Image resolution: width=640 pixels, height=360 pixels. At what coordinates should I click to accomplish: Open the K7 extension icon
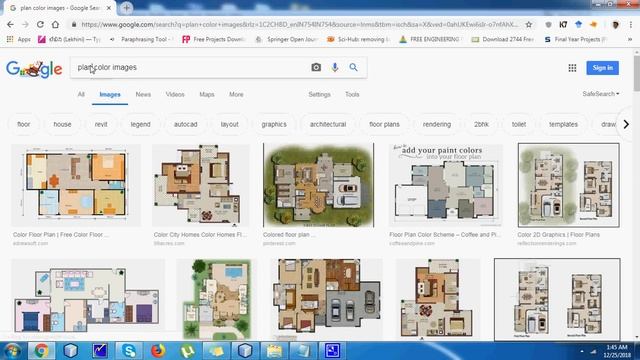(563, 24)
